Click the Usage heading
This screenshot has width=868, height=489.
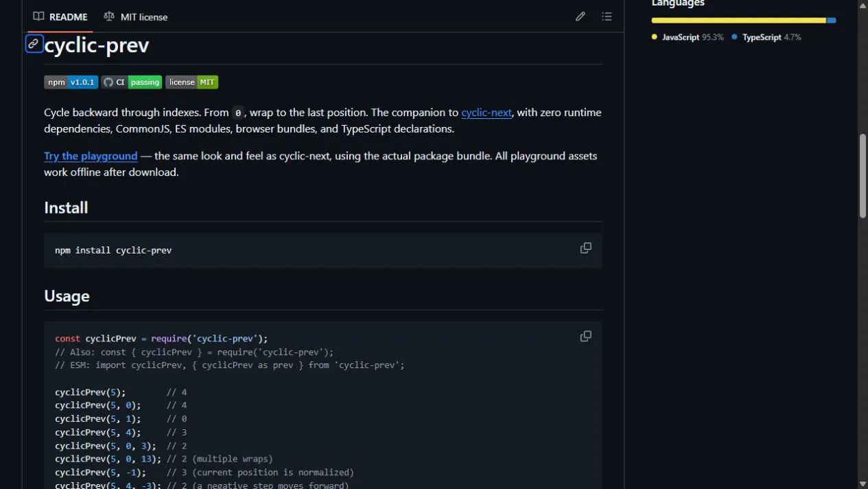(x=67, y=296)
